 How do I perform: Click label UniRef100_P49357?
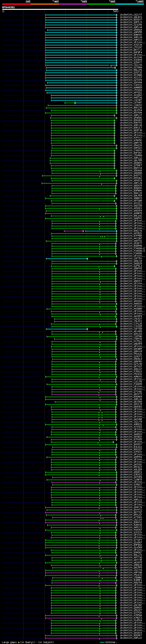tap(131, 530)
